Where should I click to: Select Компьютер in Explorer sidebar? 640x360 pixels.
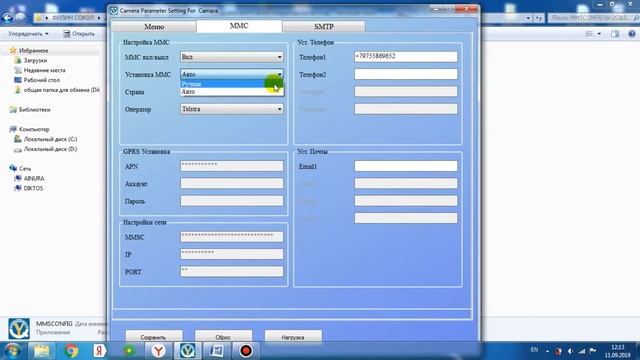[x=34, y=129]
